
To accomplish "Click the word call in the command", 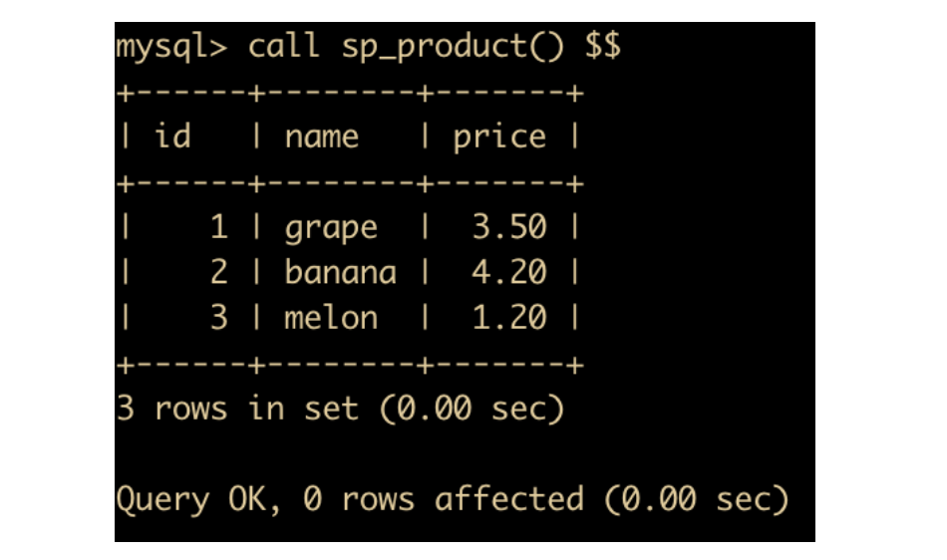I will 284,47.
